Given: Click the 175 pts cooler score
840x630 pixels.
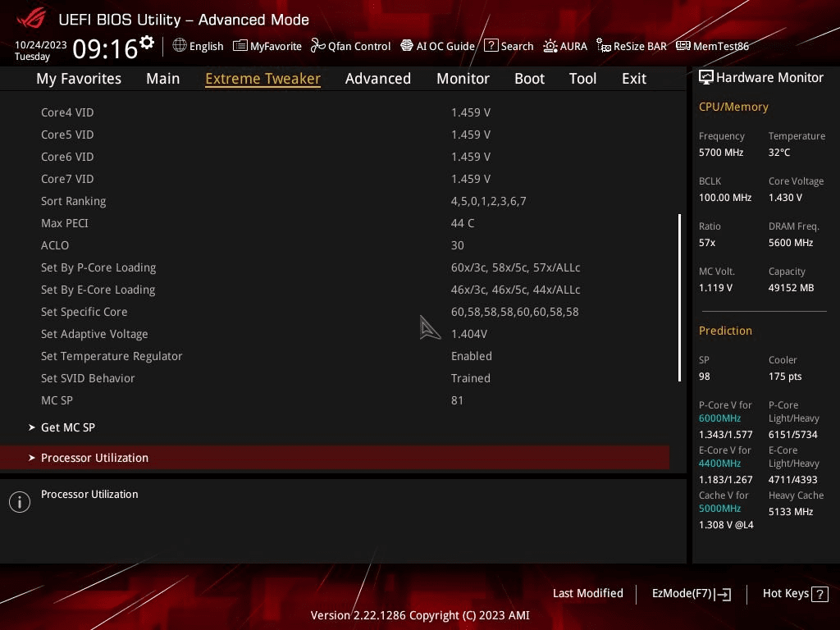Looking at the screenshot, I should pos(785,377).
